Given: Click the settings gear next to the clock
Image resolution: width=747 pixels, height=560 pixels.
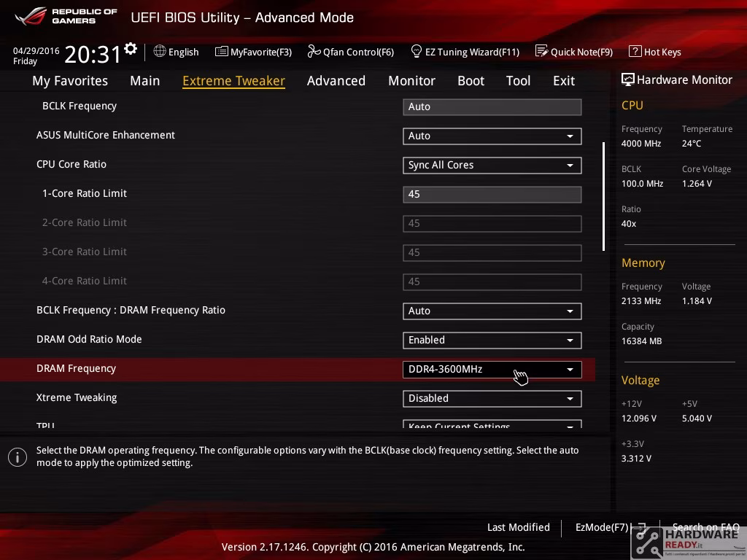Looking at the screenshot, I should [130, 49].
